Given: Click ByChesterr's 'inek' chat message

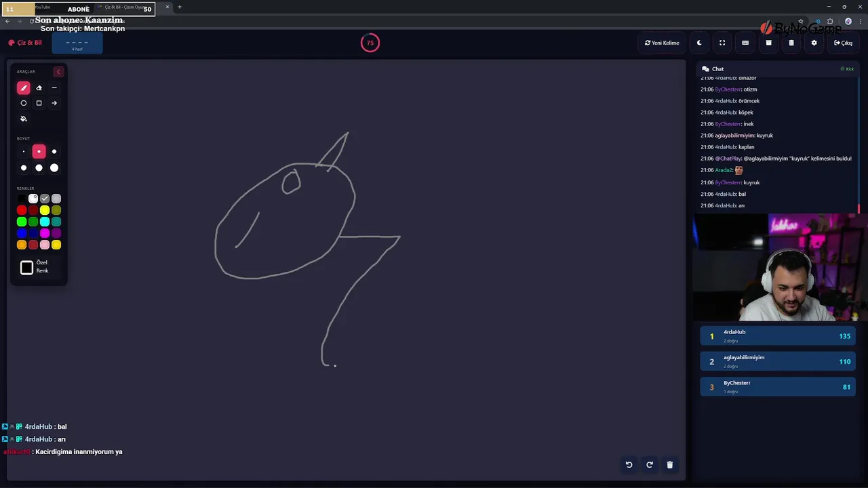Looking at the screenshot, I should point(727,124).
